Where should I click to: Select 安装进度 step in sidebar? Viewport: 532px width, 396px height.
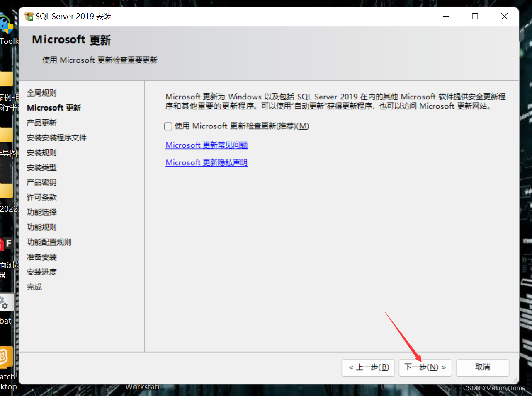tap(41, 272)
